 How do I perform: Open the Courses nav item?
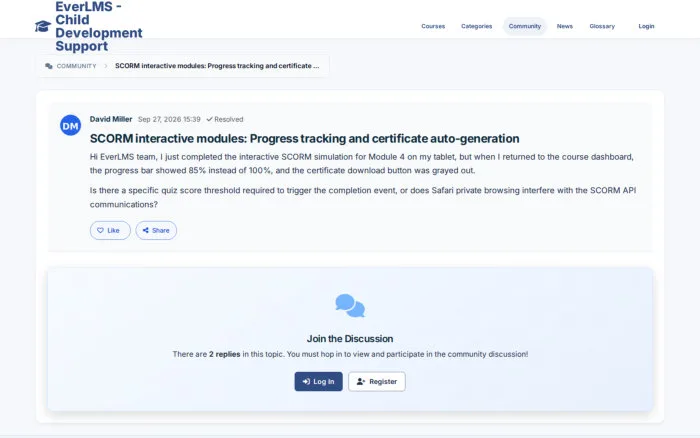[x=433, y=26]
